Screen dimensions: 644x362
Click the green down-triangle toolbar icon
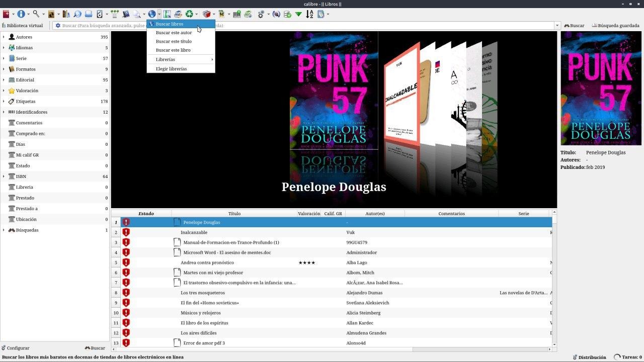[x=298, y=14]
